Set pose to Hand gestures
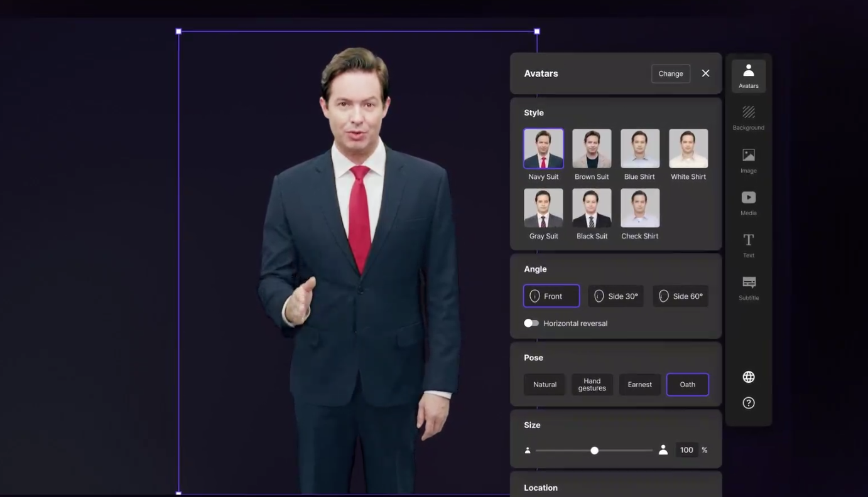This screenshot has width=868, height=497. (592, 385)
